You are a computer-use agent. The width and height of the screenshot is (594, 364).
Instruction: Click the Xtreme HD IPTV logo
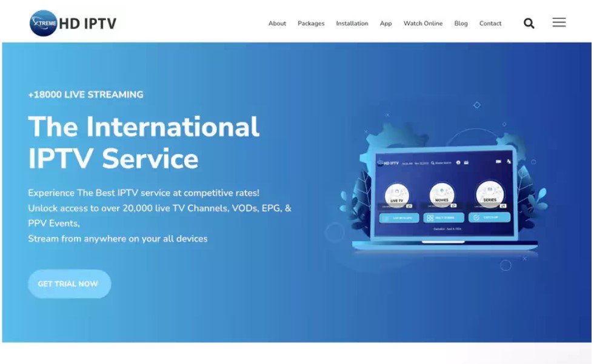click(73, 24)
